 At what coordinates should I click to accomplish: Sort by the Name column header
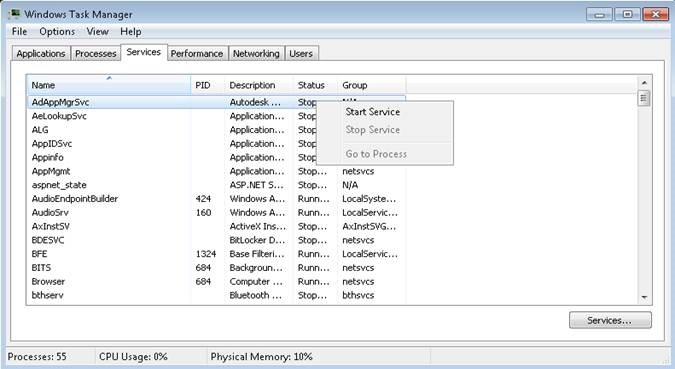[108, 85]
